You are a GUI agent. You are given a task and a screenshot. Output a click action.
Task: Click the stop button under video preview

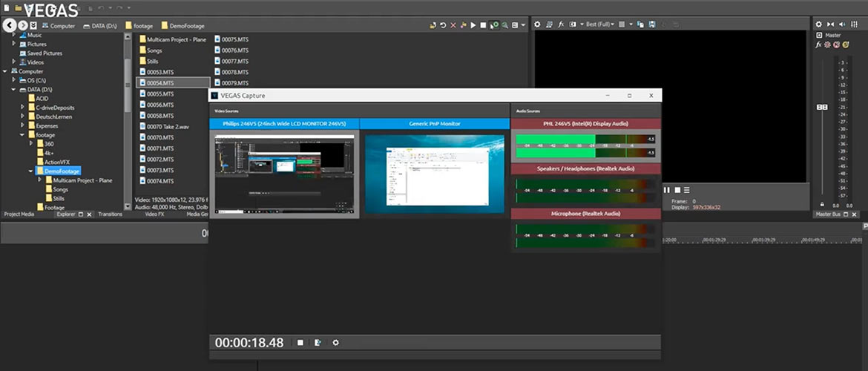[677, 190]
